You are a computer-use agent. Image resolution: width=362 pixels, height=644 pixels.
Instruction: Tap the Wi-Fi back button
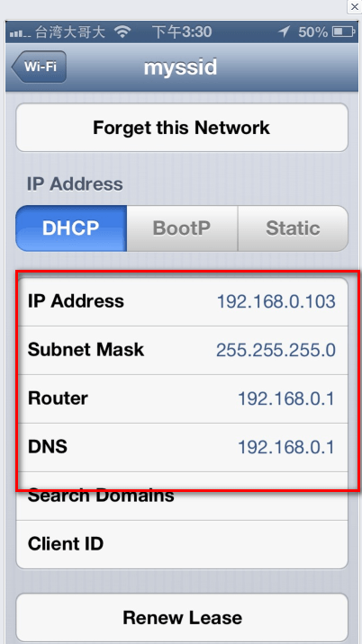(x=39, y=67)
